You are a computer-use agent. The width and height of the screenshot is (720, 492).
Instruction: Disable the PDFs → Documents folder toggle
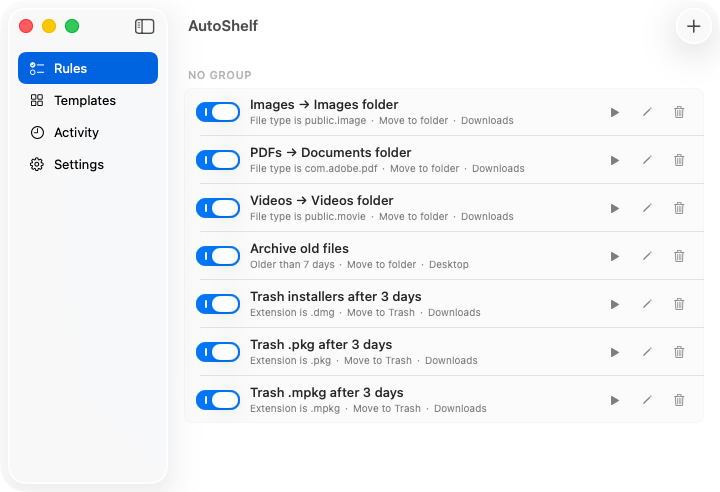[218, 160]
